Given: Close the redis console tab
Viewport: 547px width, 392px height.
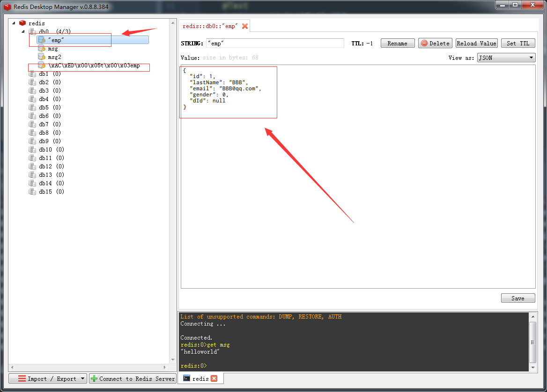Looking at the screenshot, I should pyautogui.click(x=214, y=378).
